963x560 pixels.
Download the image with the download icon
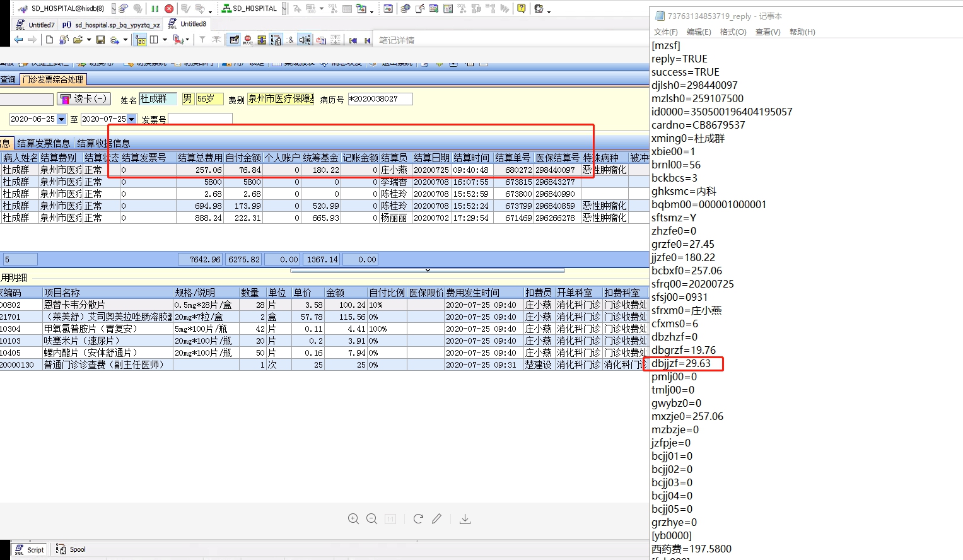pos(465,519)
